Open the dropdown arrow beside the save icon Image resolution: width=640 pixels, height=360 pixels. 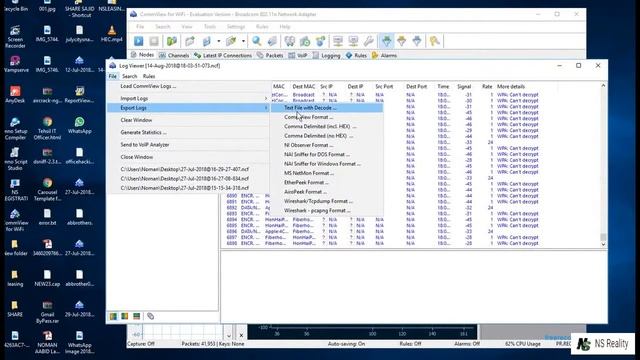pos(219,41)
